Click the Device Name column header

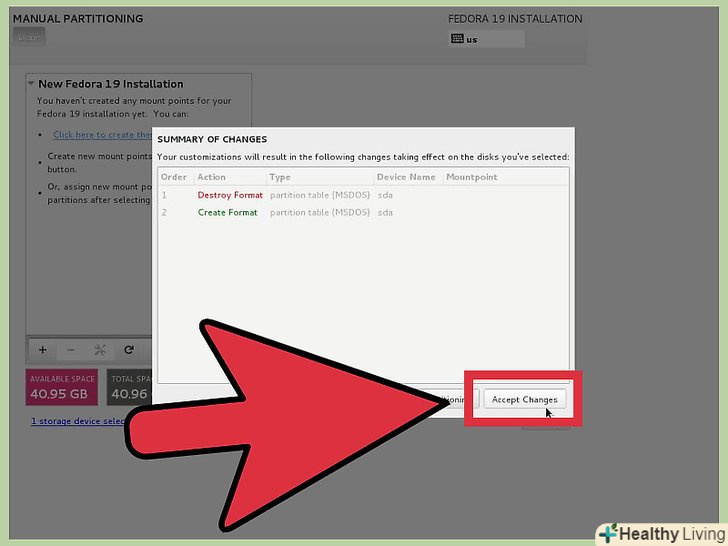coord(408,177)
